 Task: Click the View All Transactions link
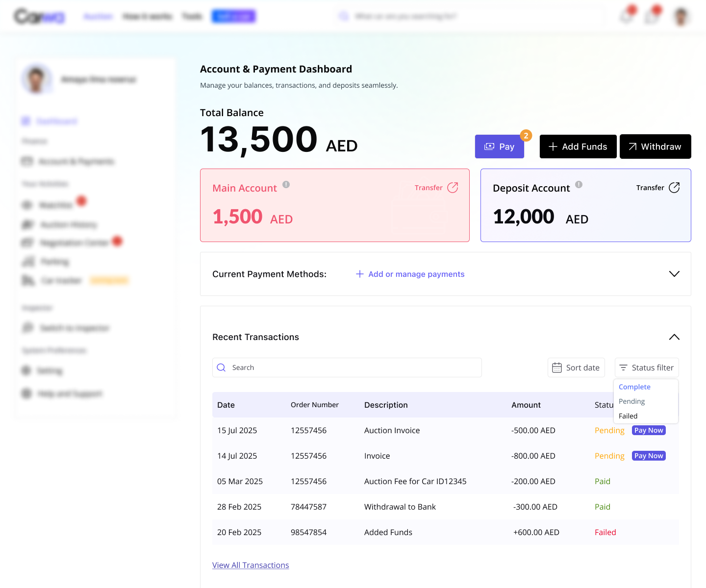pos(251,565)
